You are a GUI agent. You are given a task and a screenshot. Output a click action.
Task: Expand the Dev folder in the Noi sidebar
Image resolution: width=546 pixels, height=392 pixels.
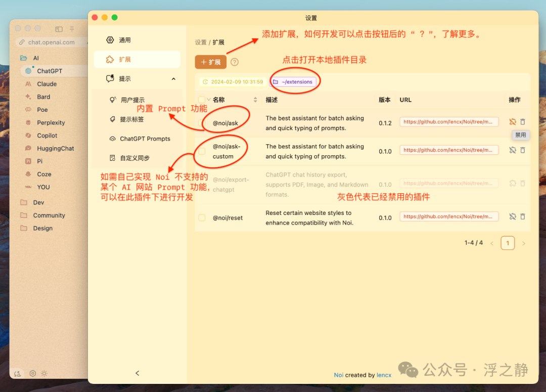point(32,202)
